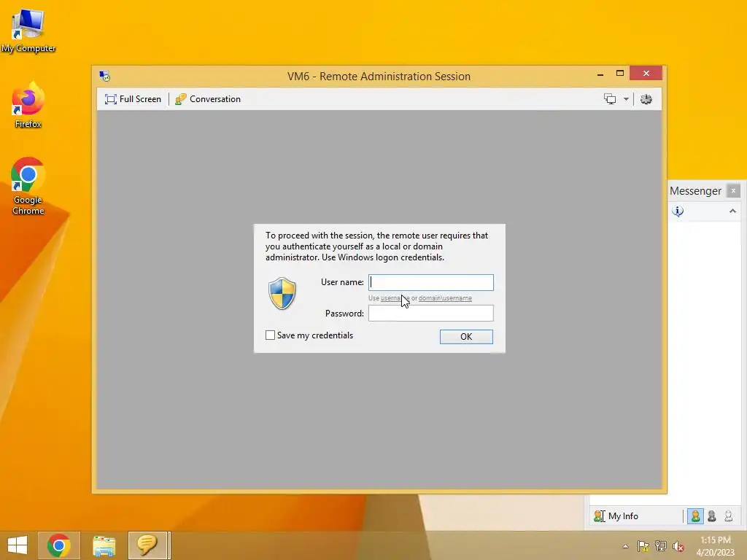Maximize the VM6 remote session window
This screenshot has width=747, height=560.
point(620,74)
